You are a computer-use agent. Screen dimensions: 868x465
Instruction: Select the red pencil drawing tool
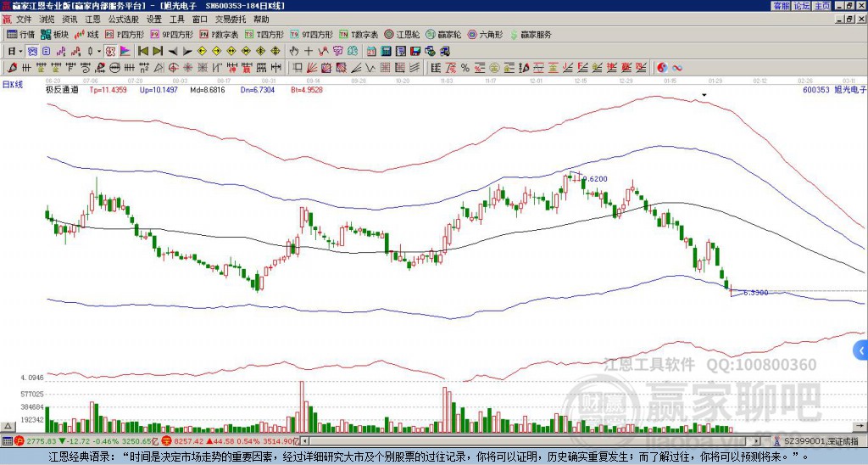click(x=12, y=68)
